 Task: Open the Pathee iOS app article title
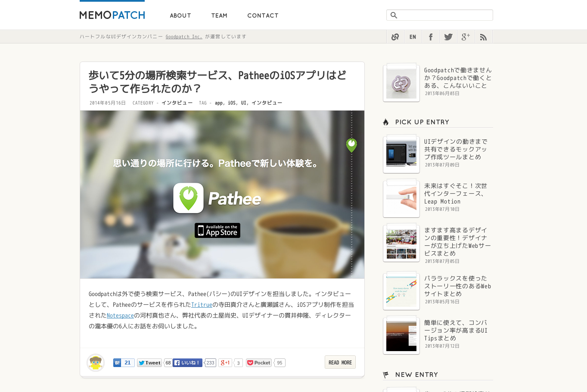[x=217, y=82]
